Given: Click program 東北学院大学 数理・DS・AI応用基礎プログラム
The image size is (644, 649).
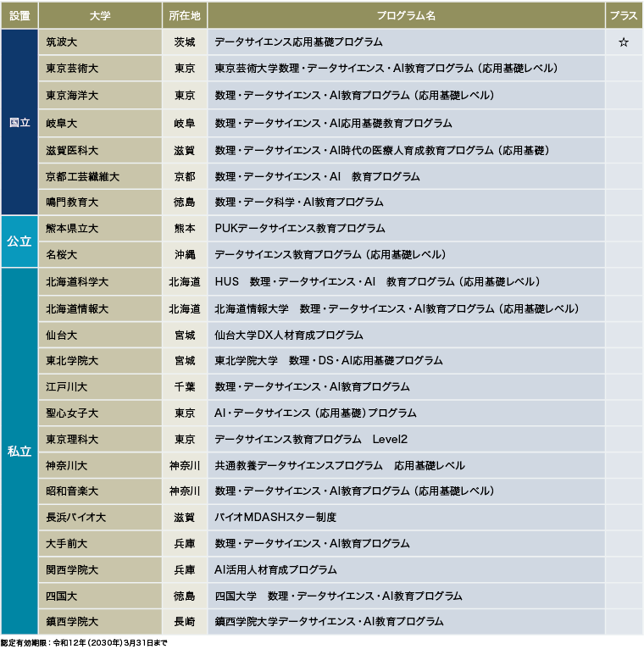Looking at the screenshot, I should [329, 361].
